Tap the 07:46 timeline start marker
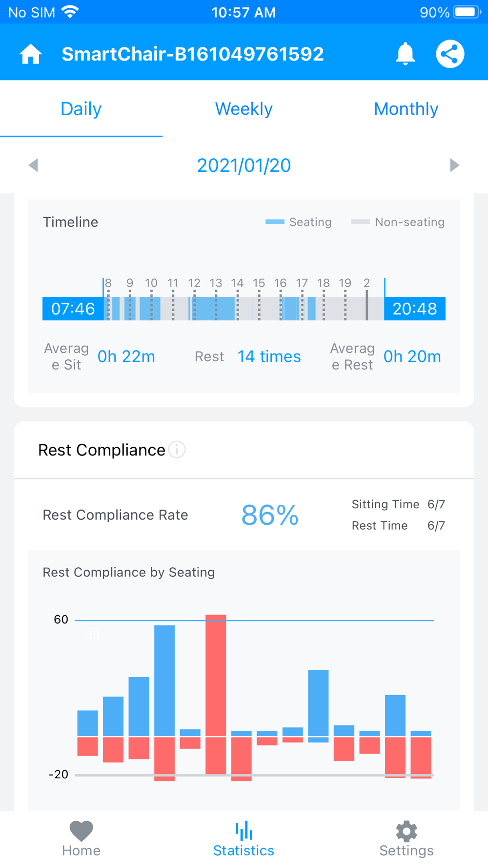 (73, 309)
